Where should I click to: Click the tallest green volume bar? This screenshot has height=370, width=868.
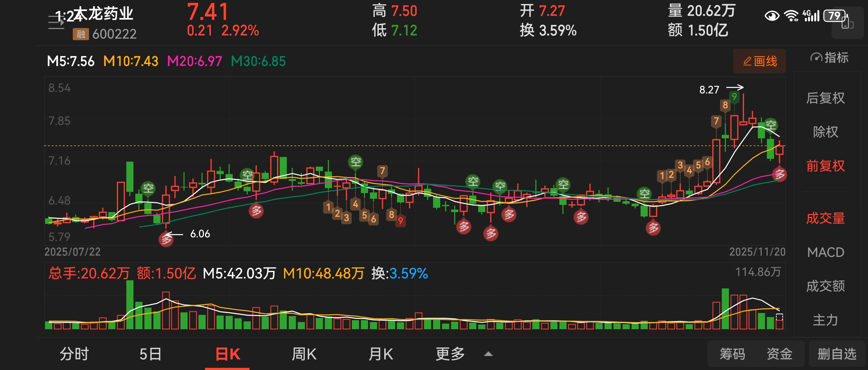click(x=130, y=304)
